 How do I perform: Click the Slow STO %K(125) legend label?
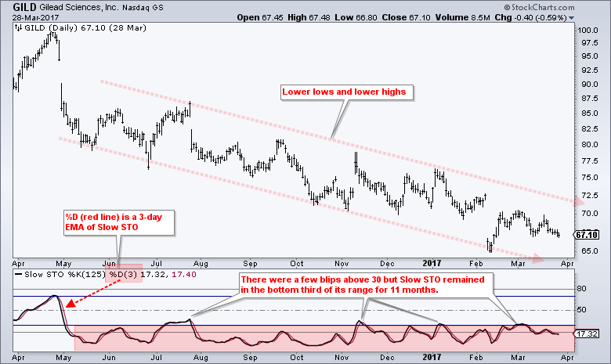click(x=65, y=275)
